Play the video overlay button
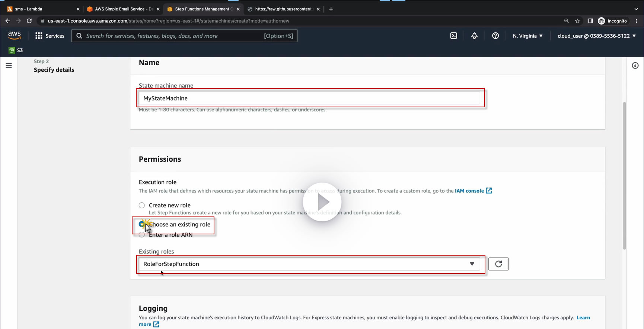 click(322, 202)
